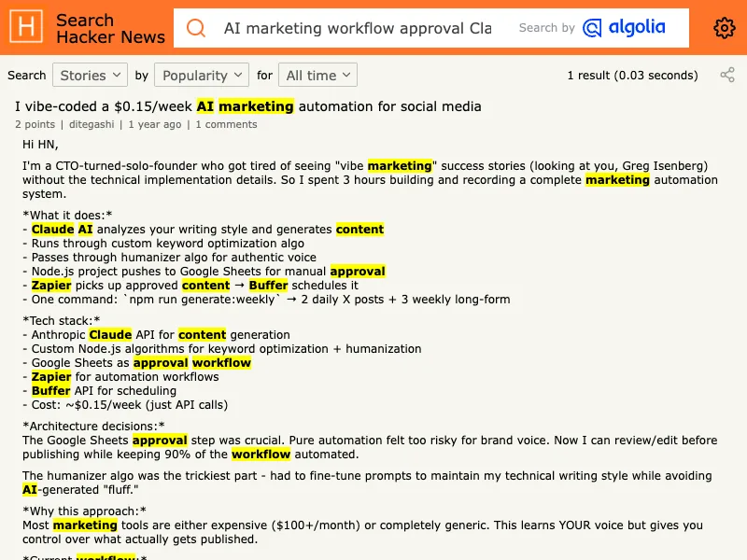Image resolution: width=747 pixels, height=560 pixels.
Task: Click the 'Zapier picks up approved content' line
Action: point(190,286)
